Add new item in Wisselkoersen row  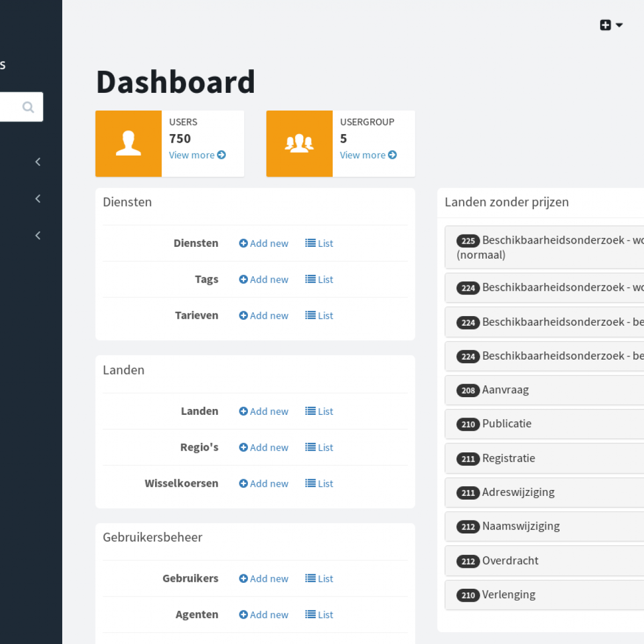click(264, 484)
